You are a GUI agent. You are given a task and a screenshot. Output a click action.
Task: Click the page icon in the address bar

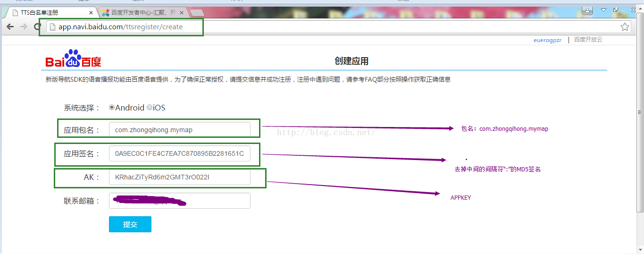[52, 27]
